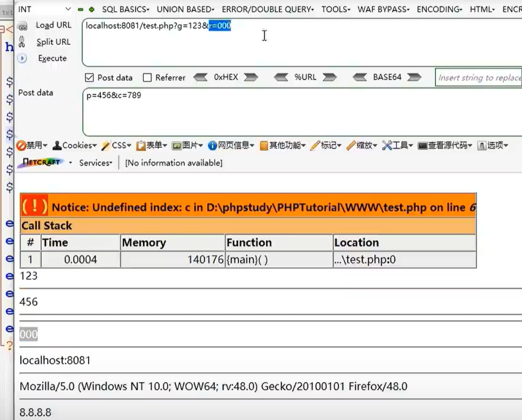Open the INT dropdown

[44, 9]
